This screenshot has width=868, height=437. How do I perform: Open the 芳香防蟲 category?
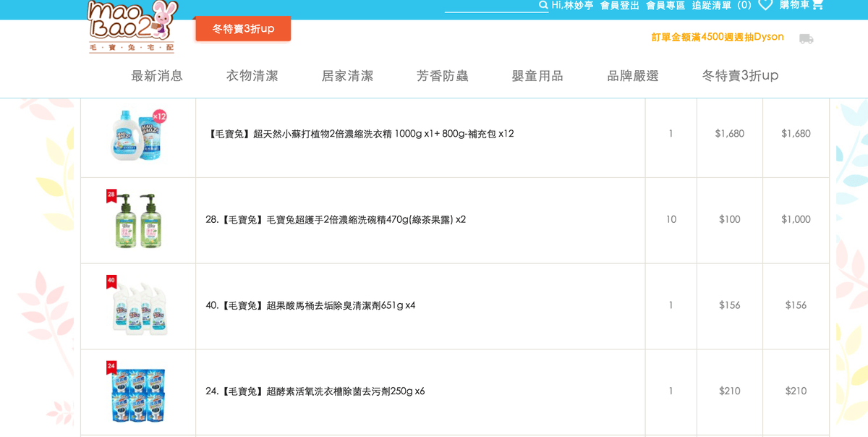coord(442,76)
